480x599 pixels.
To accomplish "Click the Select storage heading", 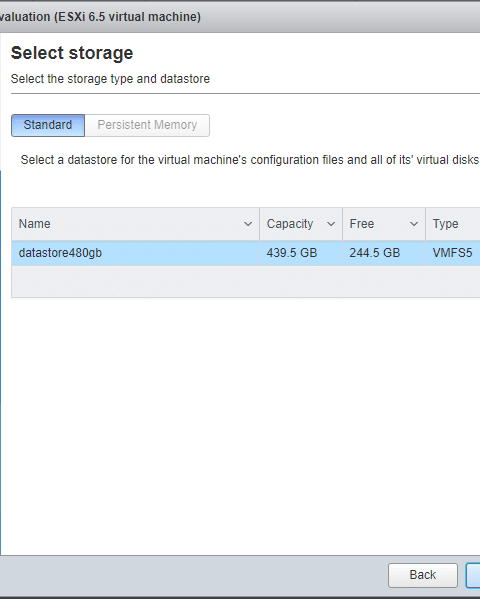I will pos(72,53).
